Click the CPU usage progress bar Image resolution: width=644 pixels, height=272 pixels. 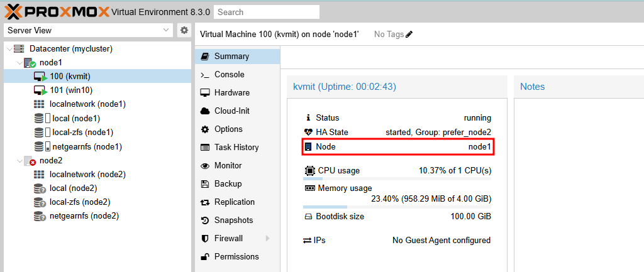[x=397, y=179]
